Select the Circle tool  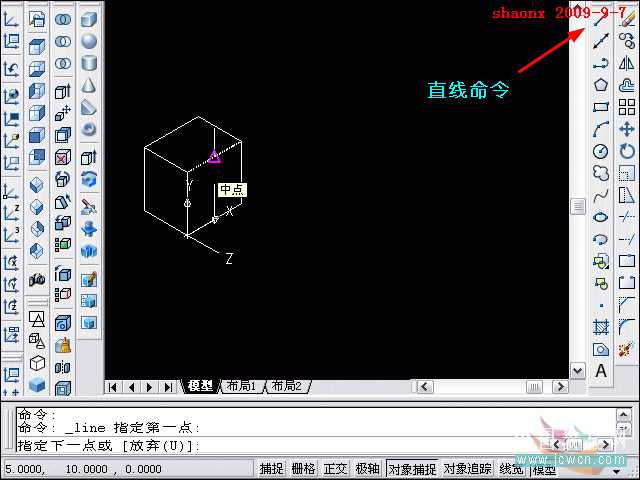point(601,151)
